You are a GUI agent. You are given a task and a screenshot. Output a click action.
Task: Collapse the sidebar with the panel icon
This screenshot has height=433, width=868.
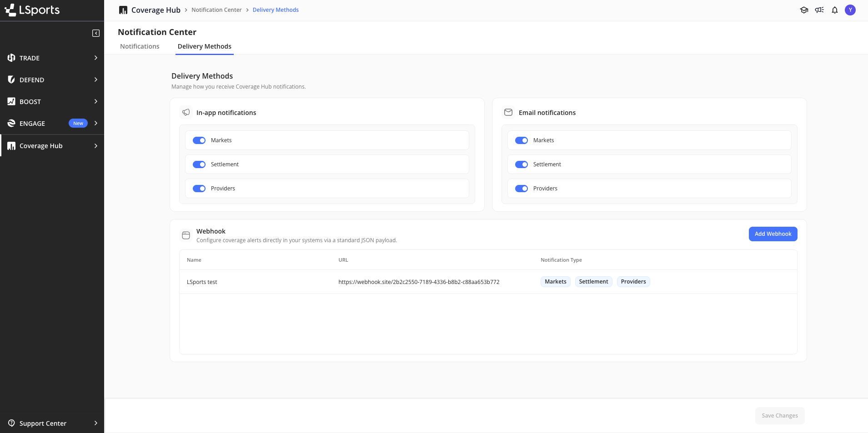tap(96, 33)
